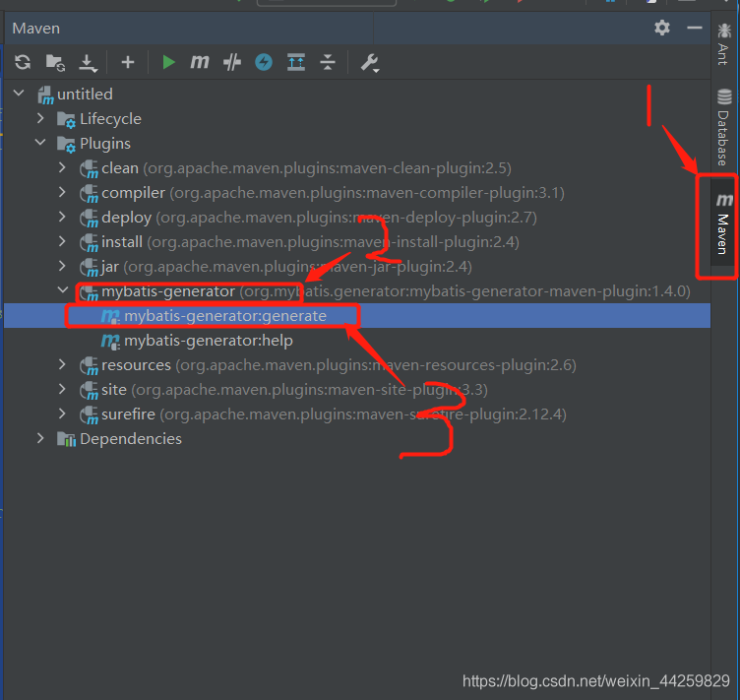Expand the deploy plugin node

[62, 217]
